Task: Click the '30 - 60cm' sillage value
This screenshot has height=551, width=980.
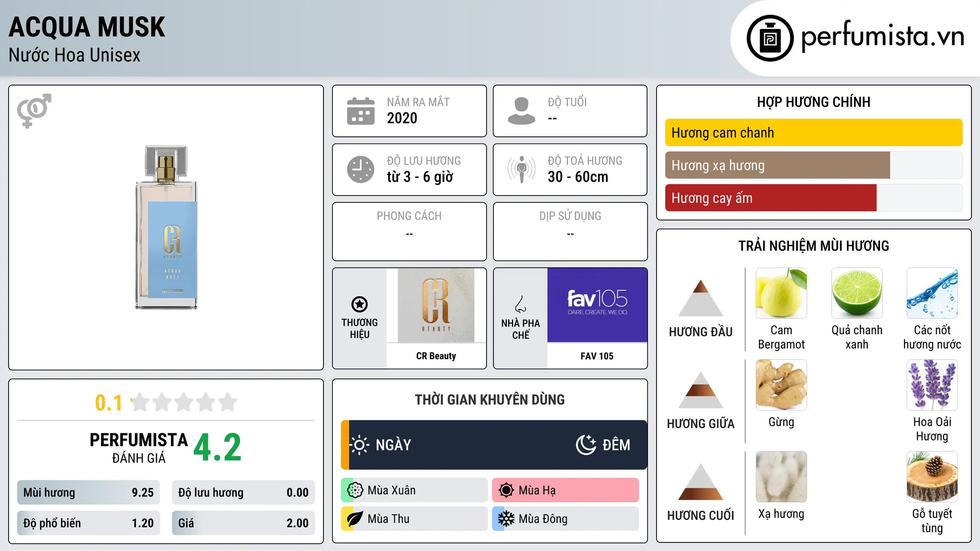Action: click(x=578, y=177)
